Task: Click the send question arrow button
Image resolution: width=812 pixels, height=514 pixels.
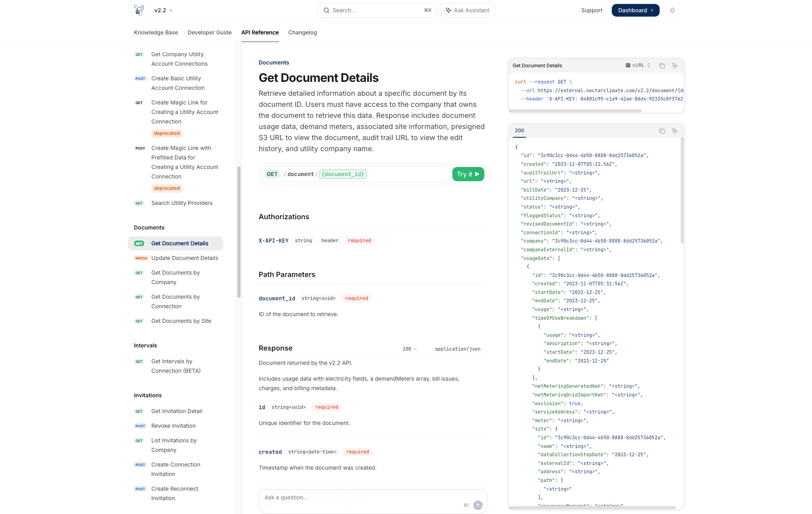Action: click(478, 505)
